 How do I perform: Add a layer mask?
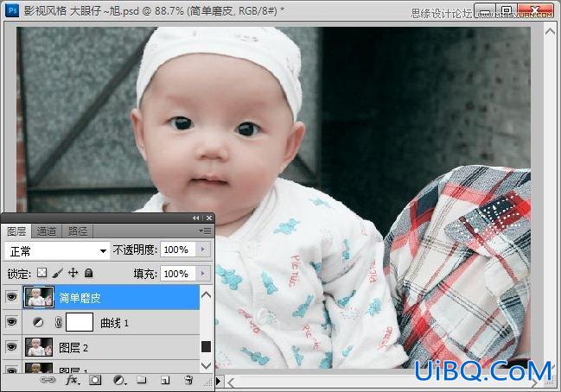(95, 380)
